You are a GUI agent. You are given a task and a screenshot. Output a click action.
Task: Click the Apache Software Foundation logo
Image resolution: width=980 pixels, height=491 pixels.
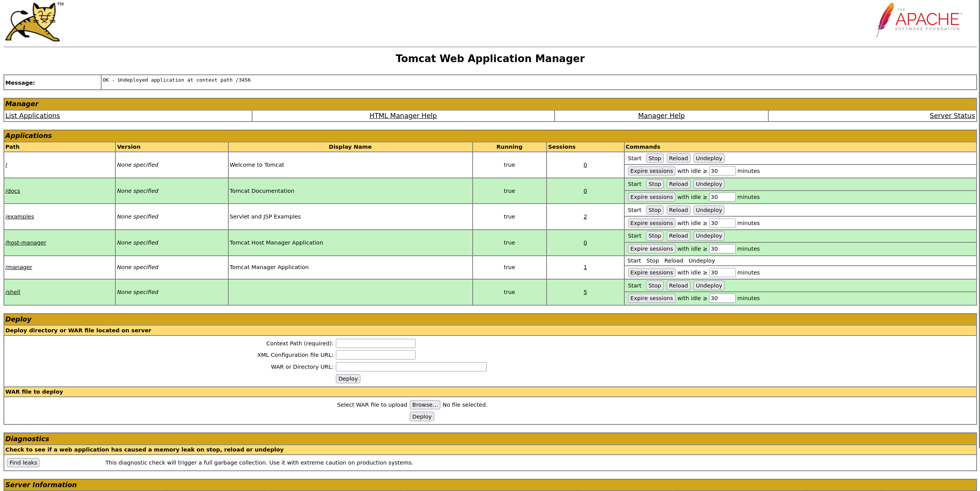point(919,20)
